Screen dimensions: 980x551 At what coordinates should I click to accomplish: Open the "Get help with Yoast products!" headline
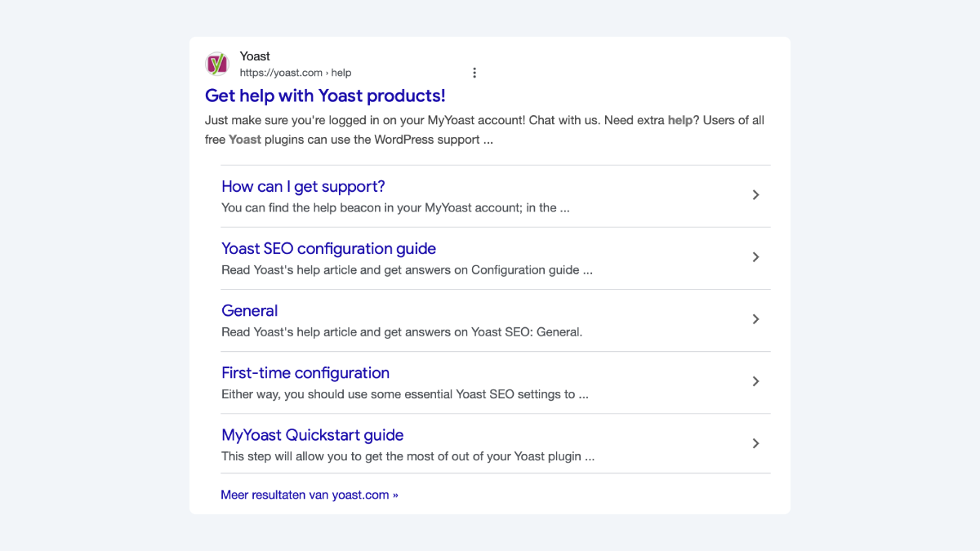[325, 96]
